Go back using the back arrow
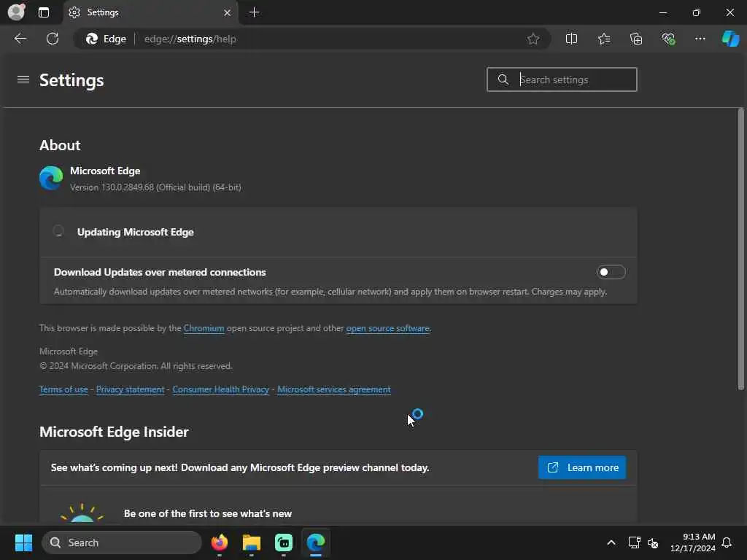Screen dimensions: 747x560 click(x=20, y=39)
